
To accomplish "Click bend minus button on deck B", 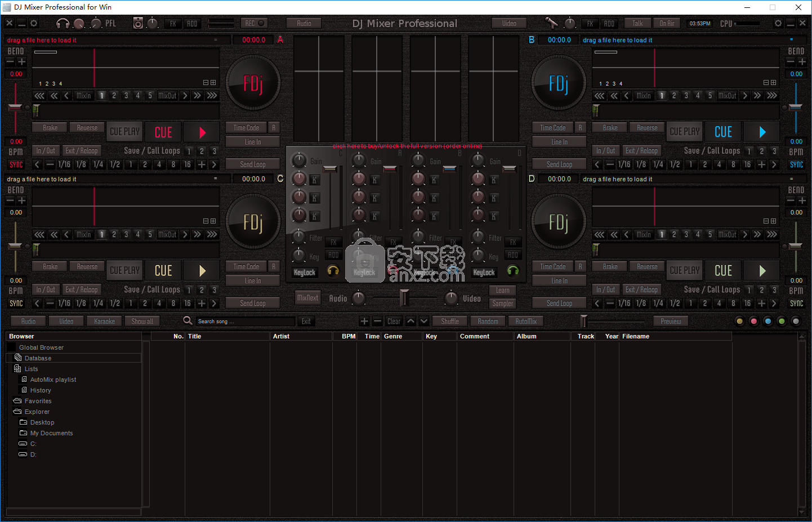I will pyautogui.click(x=791, y=62).
